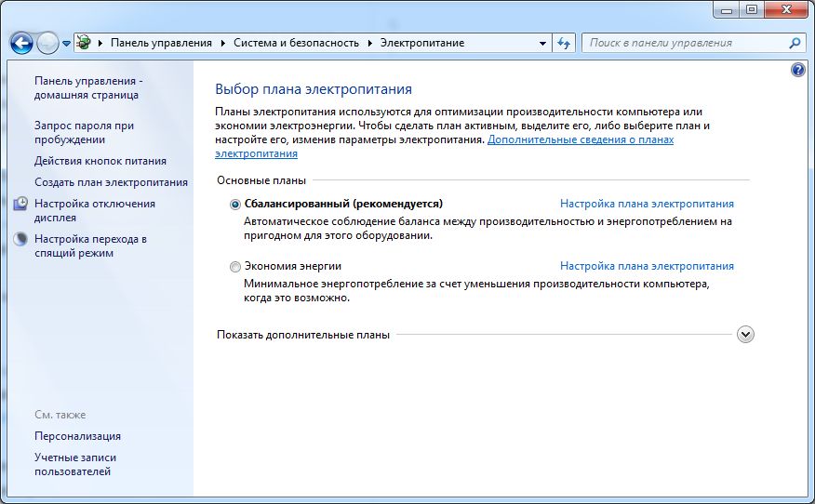The image size is (815, 504).
Task: Click the Поиск в панели управления search field
Action: pos(684,43)
